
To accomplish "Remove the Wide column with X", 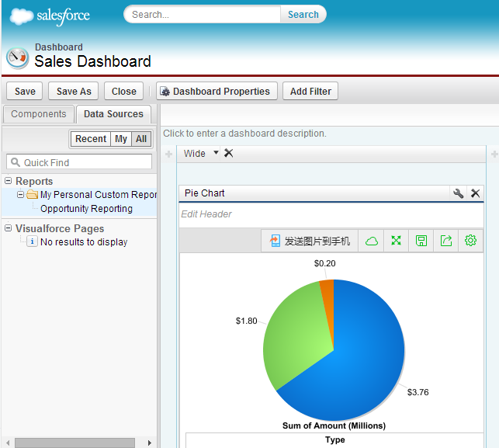I will pos(228,153).
